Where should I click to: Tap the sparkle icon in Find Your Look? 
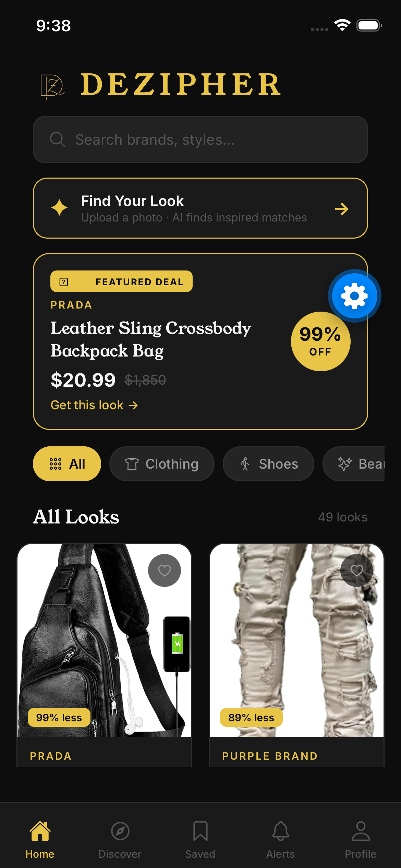(59, 208)
